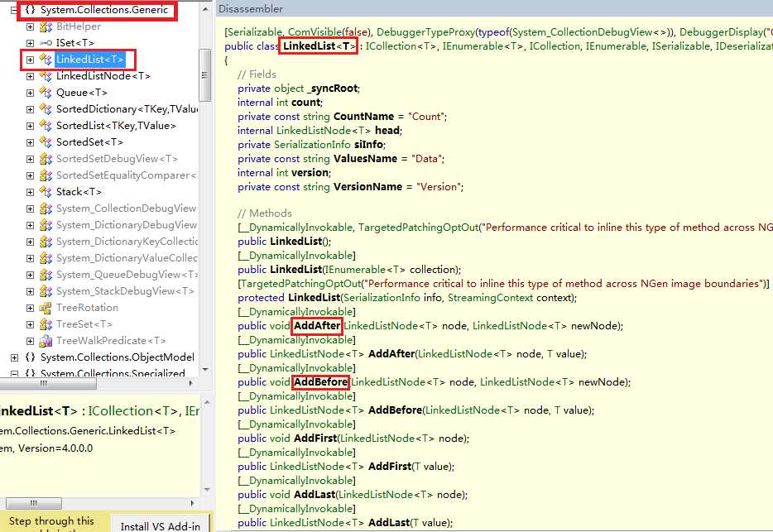
Task: Follow the SerializationInfo type link in siInfo field
Action: 312,145
